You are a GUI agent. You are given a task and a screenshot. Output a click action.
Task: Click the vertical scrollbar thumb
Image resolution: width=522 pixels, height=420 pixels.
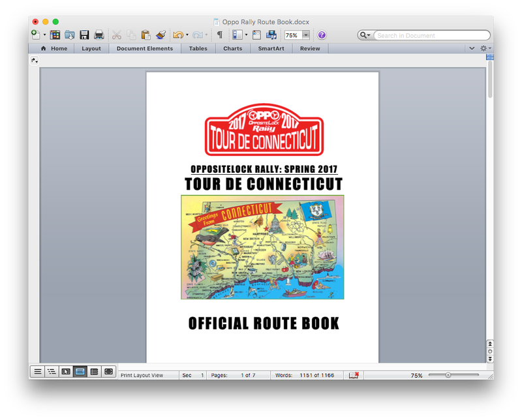490,79
